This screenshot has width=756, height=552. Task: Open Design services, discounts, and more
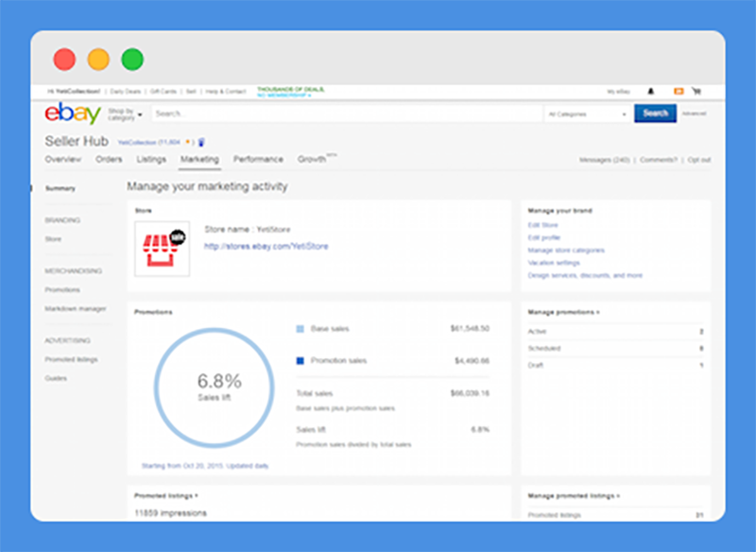click(585, 275)
